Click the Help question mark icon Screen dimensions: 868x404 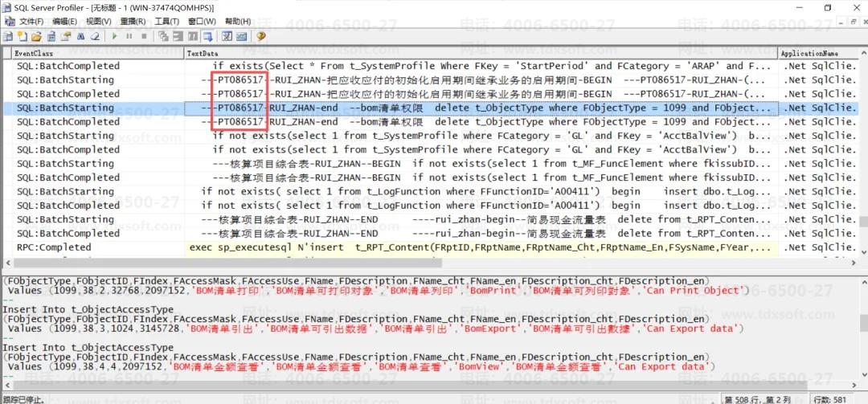pyautogui.click(x=261, y=36)
